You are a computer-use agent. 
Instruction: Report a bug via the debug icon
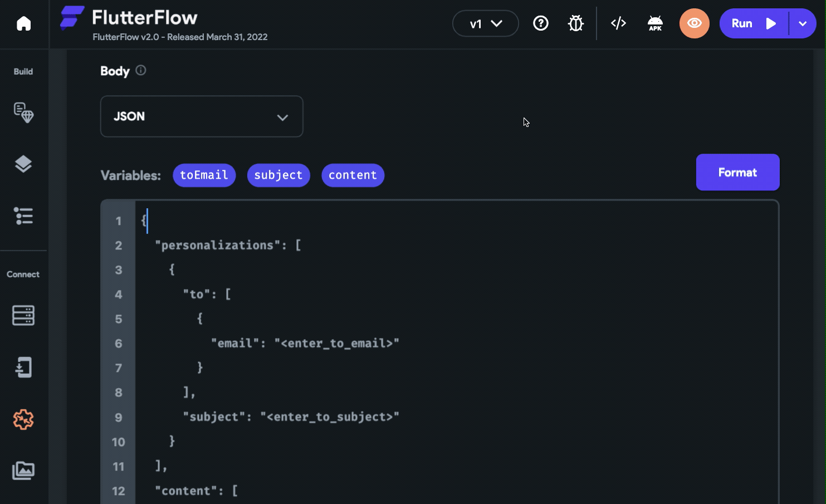575,23
